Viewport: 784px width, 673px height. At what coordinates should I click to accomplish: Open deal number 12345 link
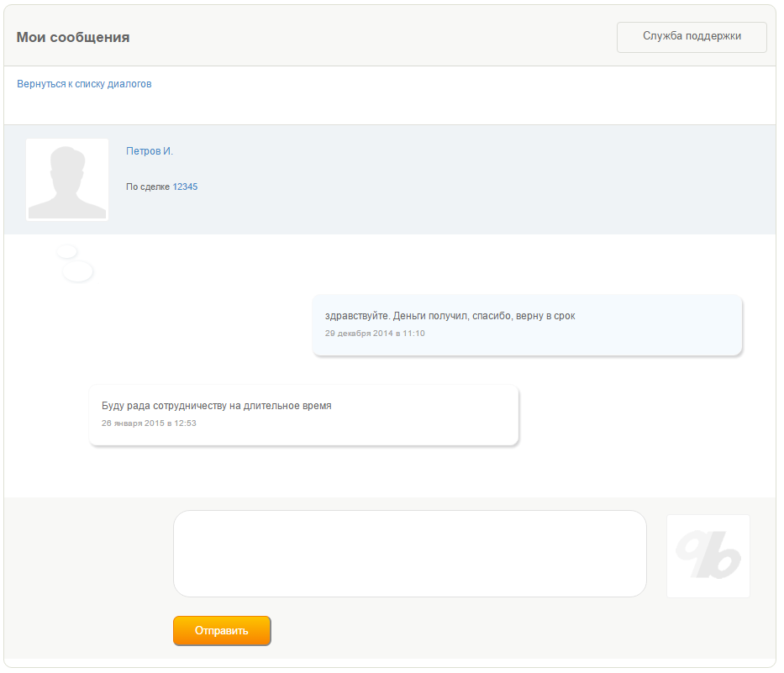point(185,187)
